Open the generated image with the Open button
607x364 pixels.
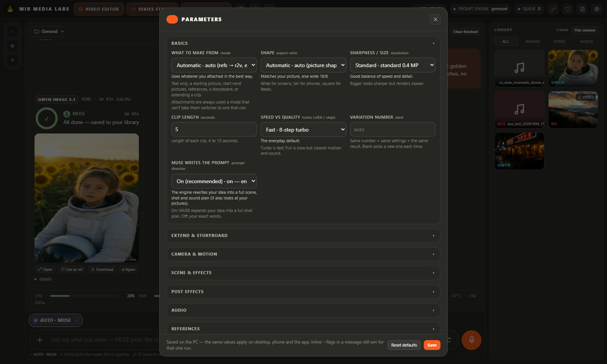tap(45, 270)
